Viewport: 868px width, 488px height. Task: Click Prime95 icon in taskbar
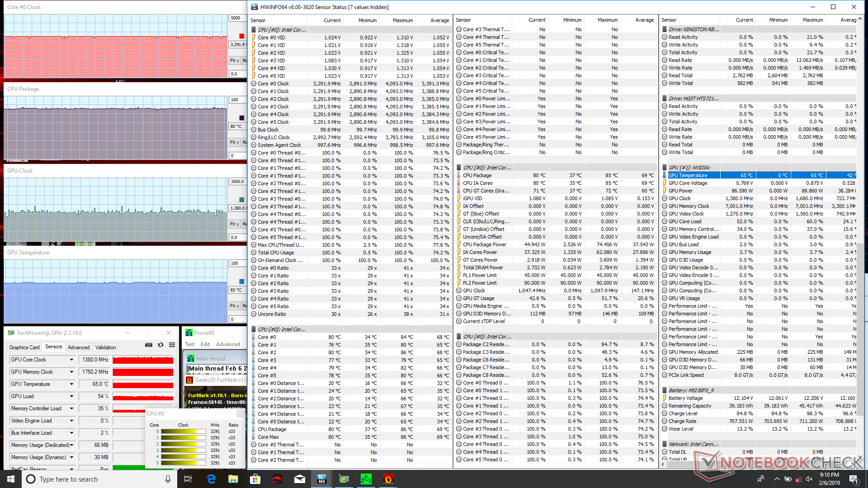pyautogui.click(x=366, y=479)
